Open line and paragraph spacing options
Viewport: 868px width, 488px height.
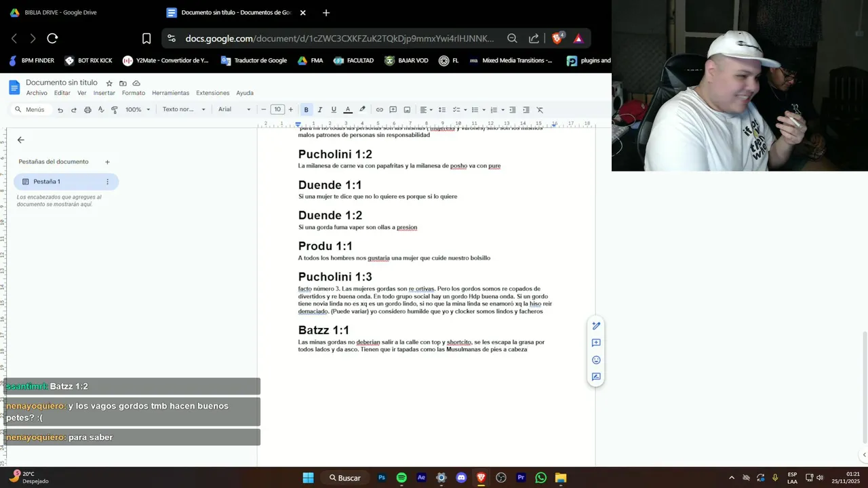click(442, 110)
